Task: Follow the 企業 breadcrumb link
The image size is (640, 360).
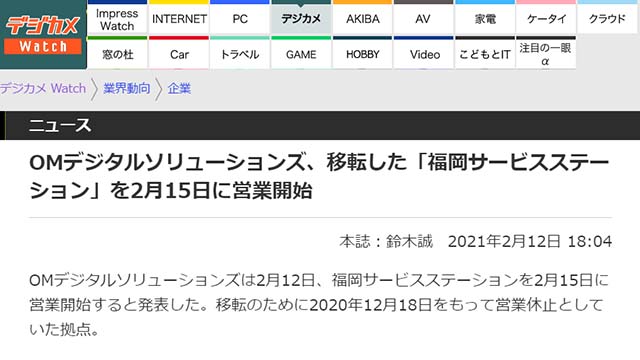Action: pos(179,88)
